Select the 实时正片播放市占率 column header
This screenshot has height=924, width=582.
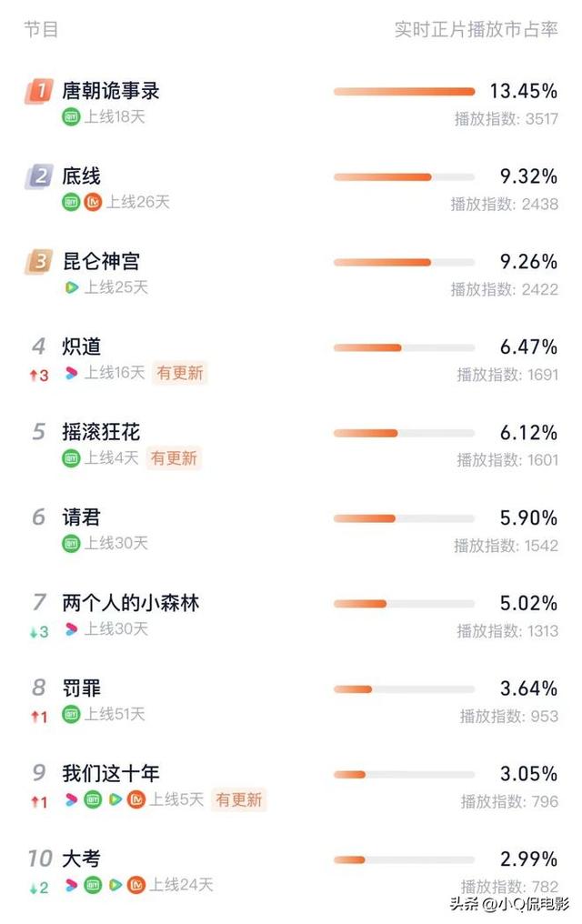point(476,29)
